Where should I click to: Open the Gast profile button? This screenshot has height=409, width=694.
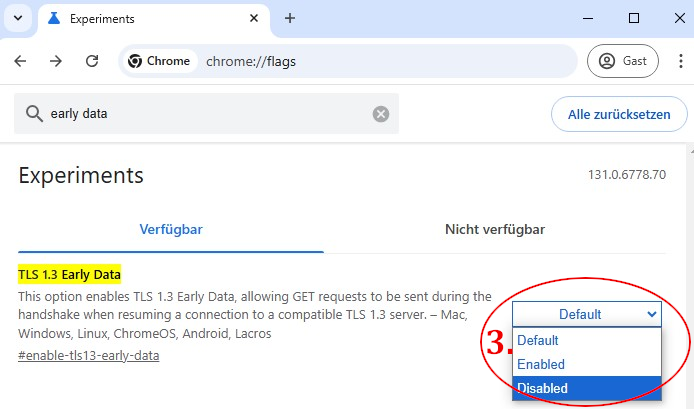click(623, 61)
